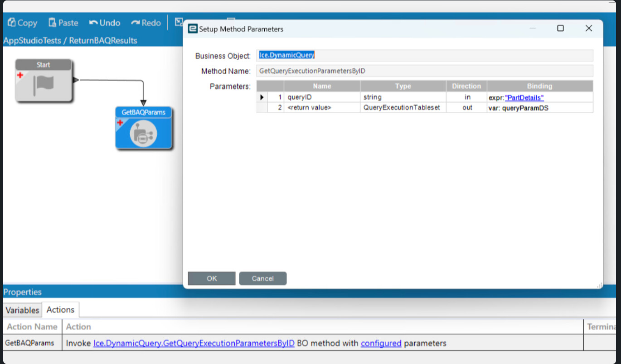Close the Setup Method Parameters dialog
Image resolution: width=621 pixels, height=364 pixels.
click(x=589, y=29)
